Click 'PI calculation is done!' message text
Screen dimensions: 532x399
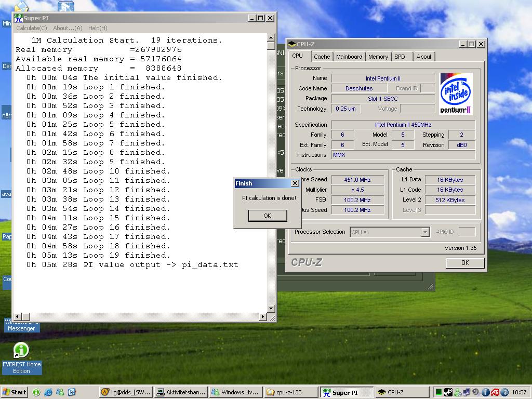(269, 198)
